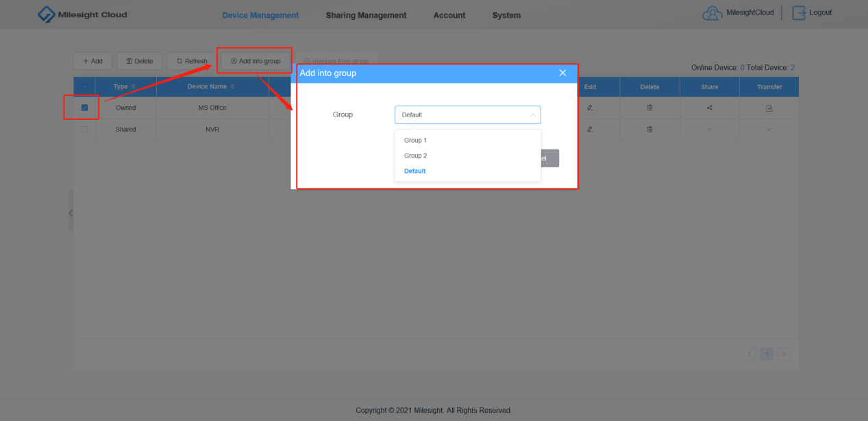Image resolution: width=868 pixels, height=421 pixels.
Task: Click the share icon for MS Office
Action: tap(709, 108)
